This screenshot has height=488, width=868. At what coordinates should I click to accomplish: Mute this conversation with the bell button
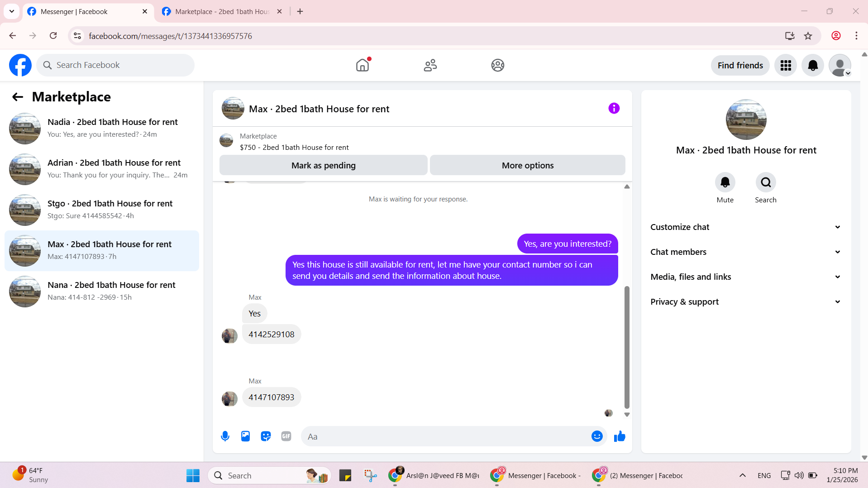click(x=725, y=182)
